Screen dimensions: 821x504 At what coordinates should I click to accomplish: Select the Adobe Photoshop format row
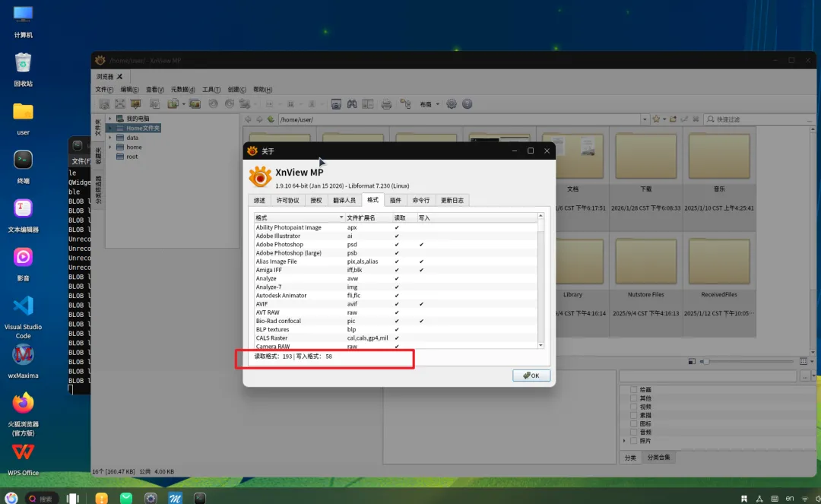click(x=396, y=245)
